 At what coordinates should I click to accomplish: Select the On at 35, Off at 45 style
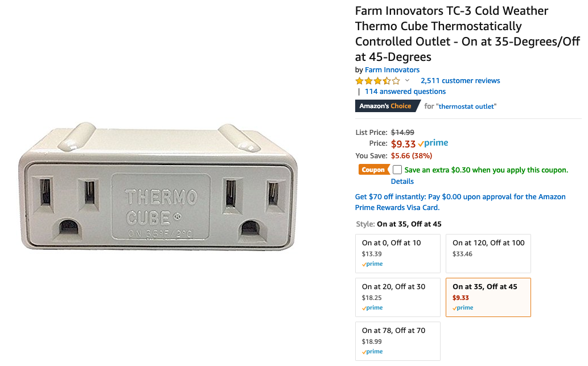coord(488,297)
